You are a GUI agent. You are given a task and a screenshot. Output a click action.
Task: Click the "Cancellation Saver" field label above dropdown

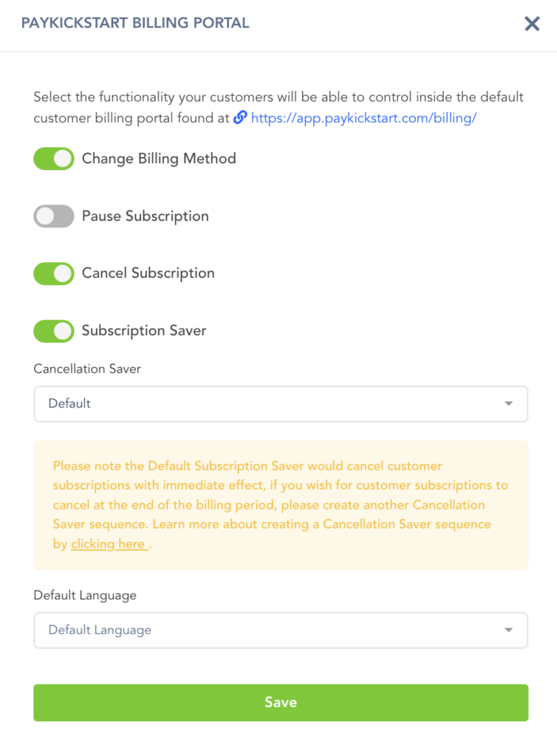87,368
